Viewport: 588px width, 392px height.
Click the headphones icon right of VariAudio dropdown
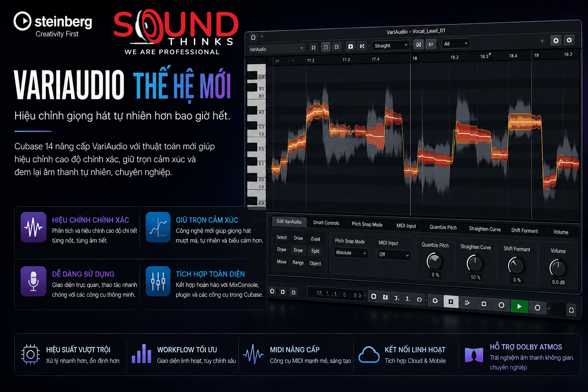pyautogui.click(x=314, y=47)
